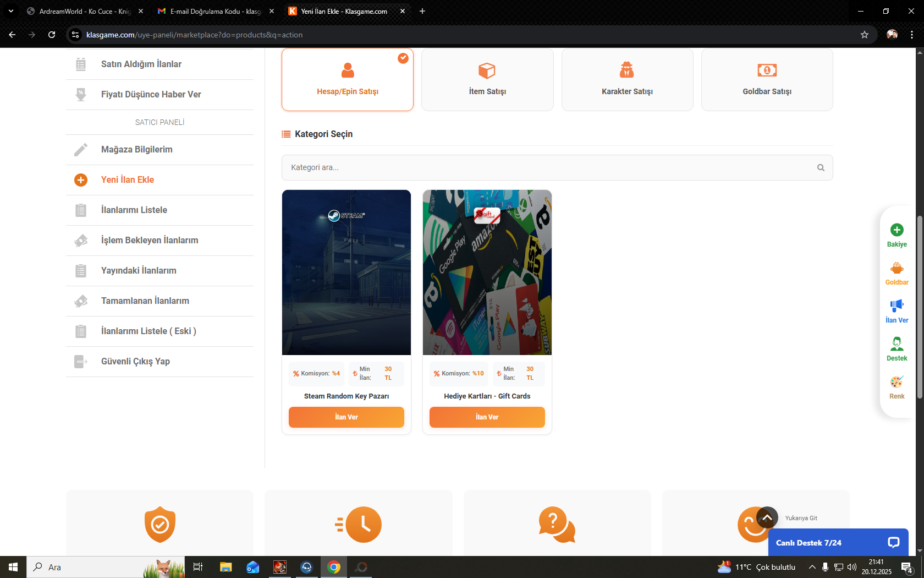This screenshot has width=924, height=578.
Task: Click the Bakiye plus icon
Action: [x=897, y=230]
